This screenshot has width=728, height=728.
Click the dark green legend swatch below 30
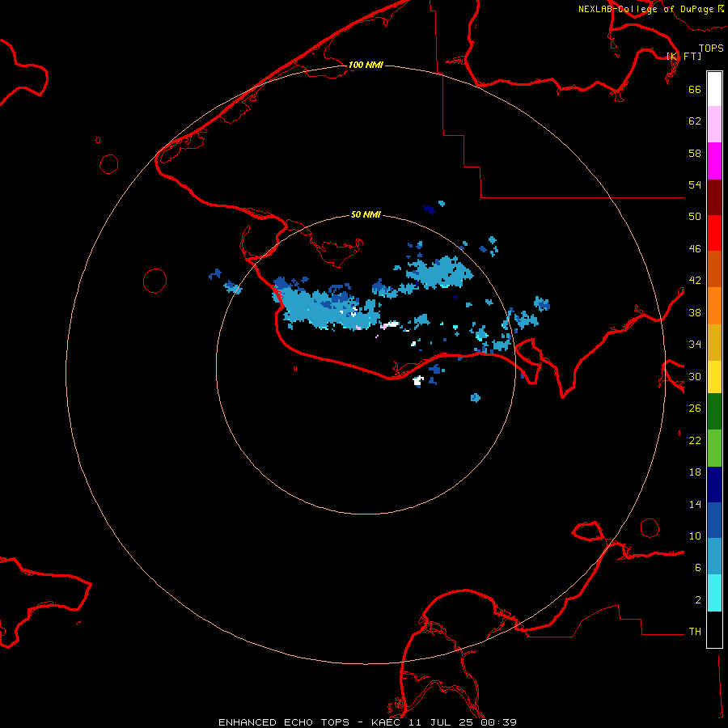(714, 412)
